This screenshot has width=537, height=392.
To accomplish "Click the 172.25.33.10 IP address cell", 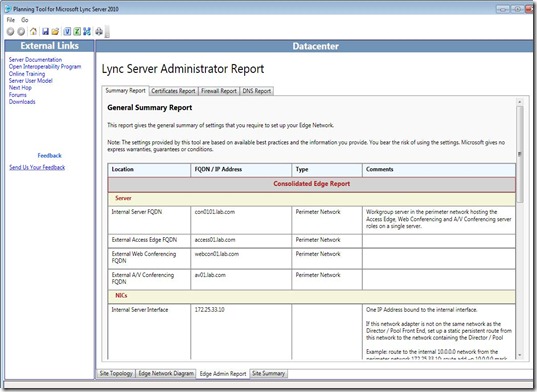I will pyautogui.click(x=241, y=331).
